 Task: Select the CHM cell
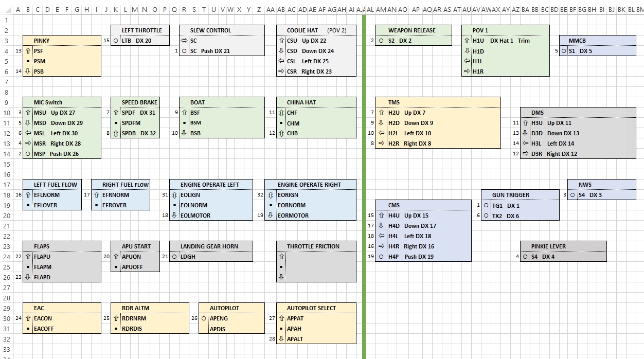click(x=320, y=123)
